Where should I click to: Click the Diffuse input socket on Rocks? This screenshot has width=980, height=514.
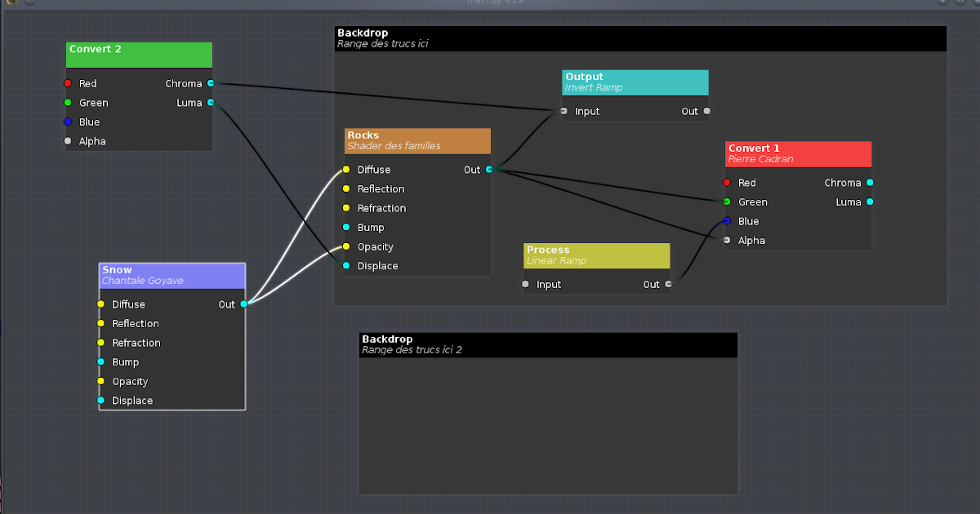click(346, 170)
